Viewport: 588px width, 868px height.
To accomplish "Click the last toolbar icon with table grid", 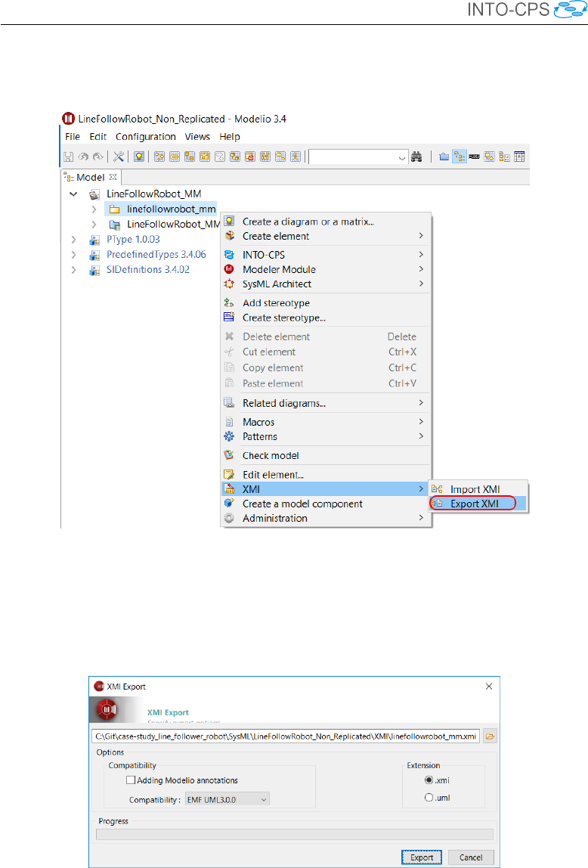I will [x=519, y=157].
